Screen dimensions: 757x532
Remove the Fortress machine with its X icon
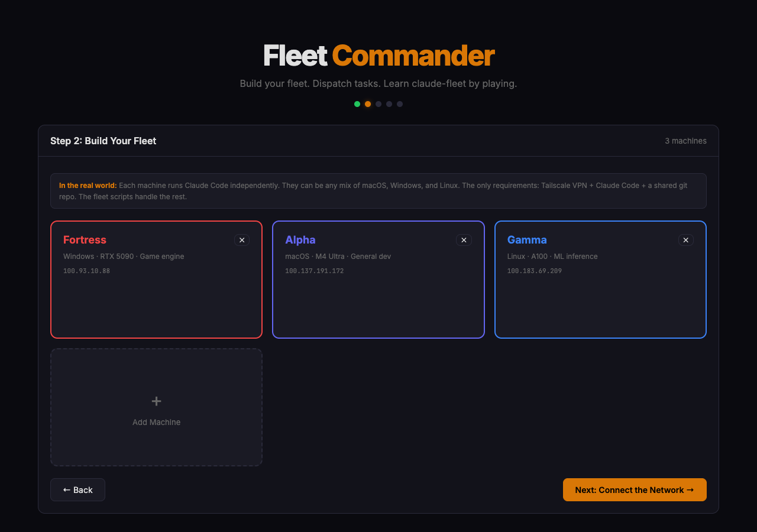pyautogui.click(x=242, y=240)
